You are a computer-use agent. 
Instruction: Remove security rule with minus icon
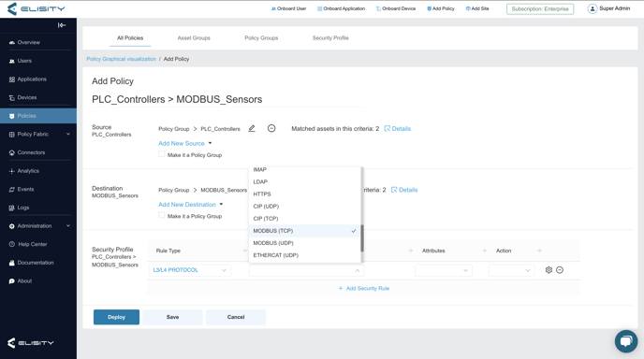point(560,270)
